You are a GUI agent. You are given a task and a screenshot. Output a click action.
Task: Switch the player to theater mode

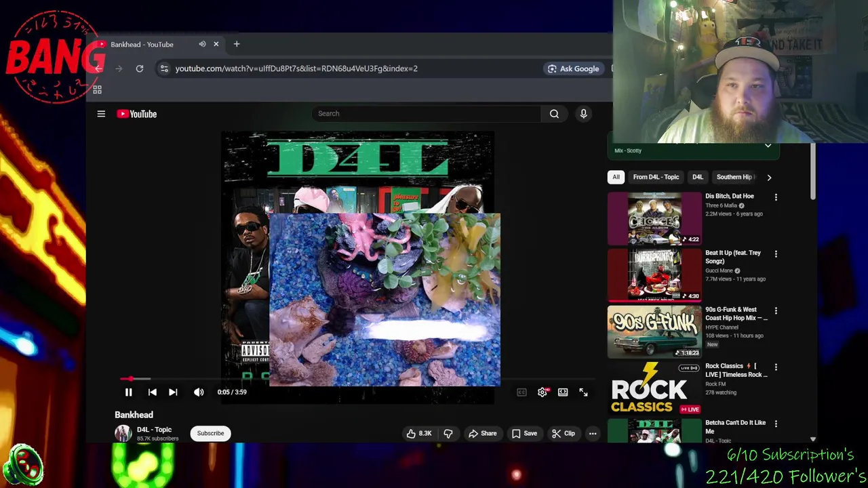click(563, 392)
